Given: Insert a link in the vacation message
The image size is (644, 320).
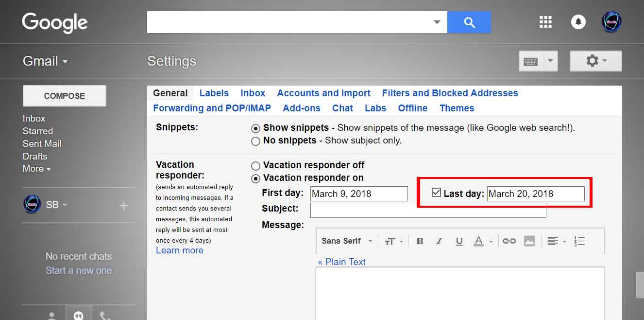Looking at the screenshot, I should coord(509,241).
